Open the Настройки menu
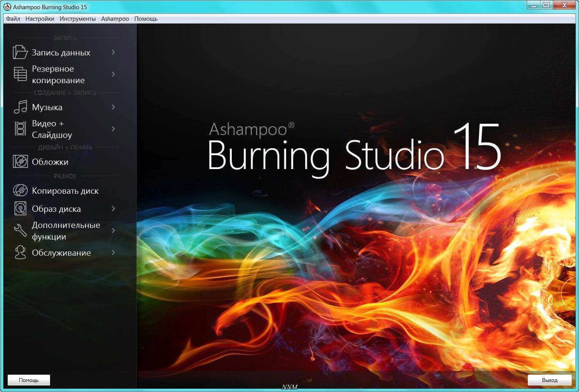Screen dimensions: 579x392 (x=40, y=19)
